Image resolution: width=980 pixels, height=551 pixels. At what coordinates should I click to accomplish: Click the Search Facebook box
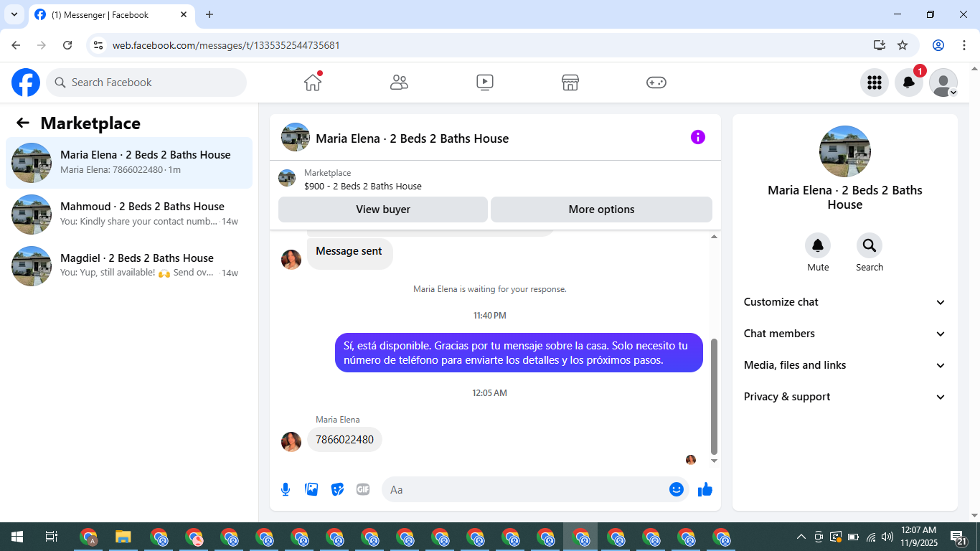tap(146, 83)
